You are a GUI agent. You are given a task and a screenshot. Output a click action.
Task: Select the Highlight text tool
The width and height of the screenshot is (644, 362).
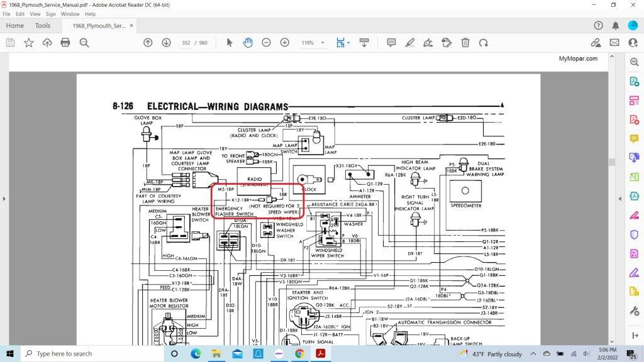(410, 43)
